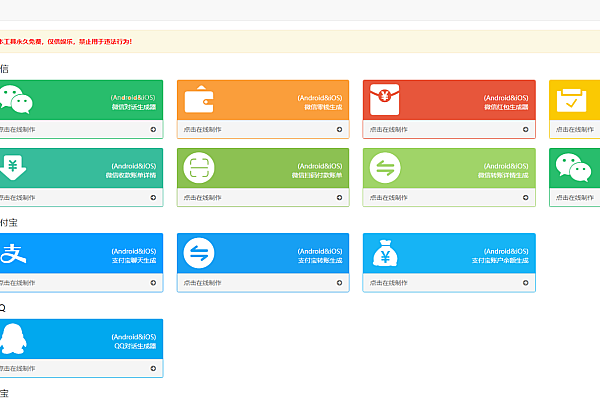Click the arrow on the red envelope card footer
600x400 pixels.
pos(525,129)
